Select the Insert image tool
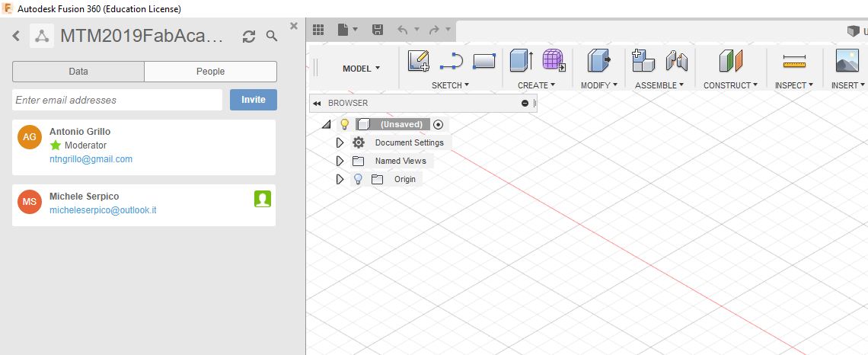The height and width of the screenshot is (355, 868). point(847,60)
